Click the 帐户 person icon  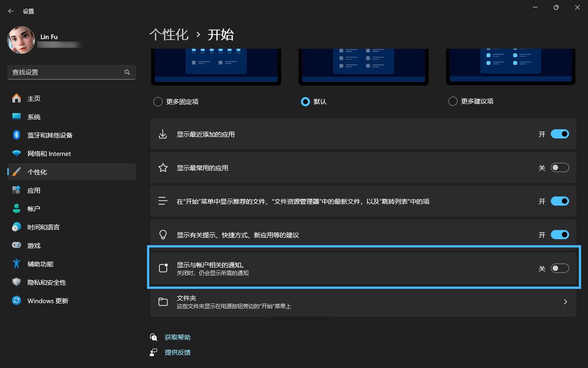click(x=17, y=209)
